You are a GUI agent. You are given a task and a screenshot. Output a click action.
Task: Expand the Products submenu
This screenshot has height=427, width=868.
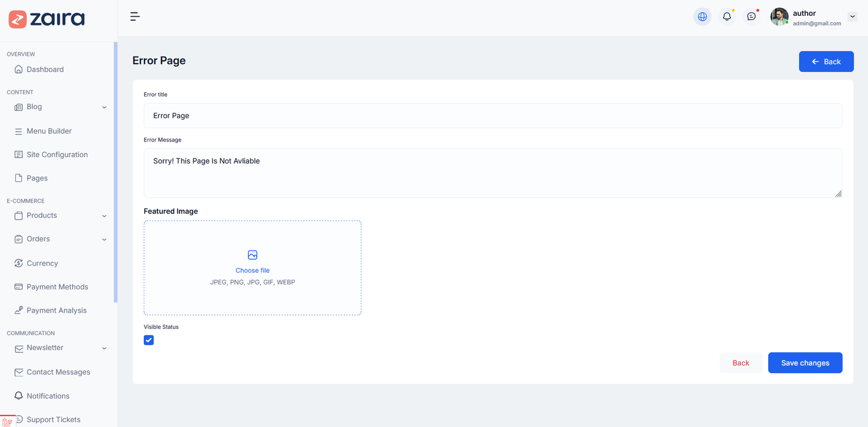104,216
